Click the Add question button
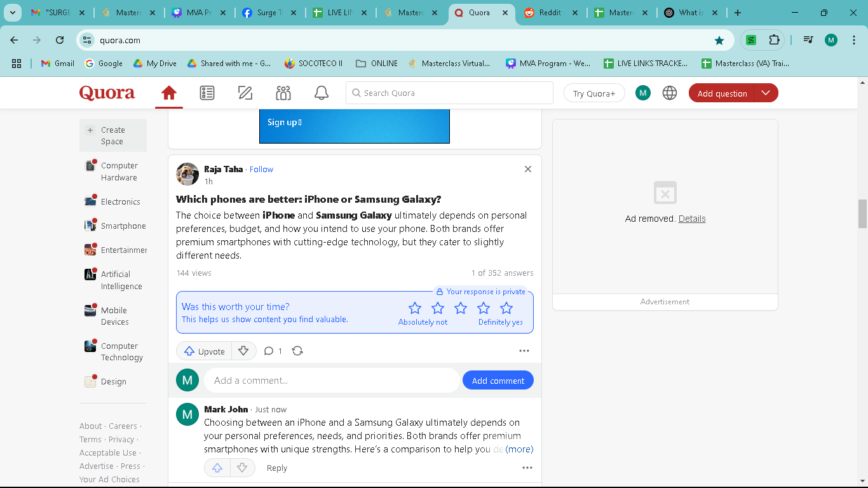The height and width of the screenshot is (488, 868). [x=722, y=93]
